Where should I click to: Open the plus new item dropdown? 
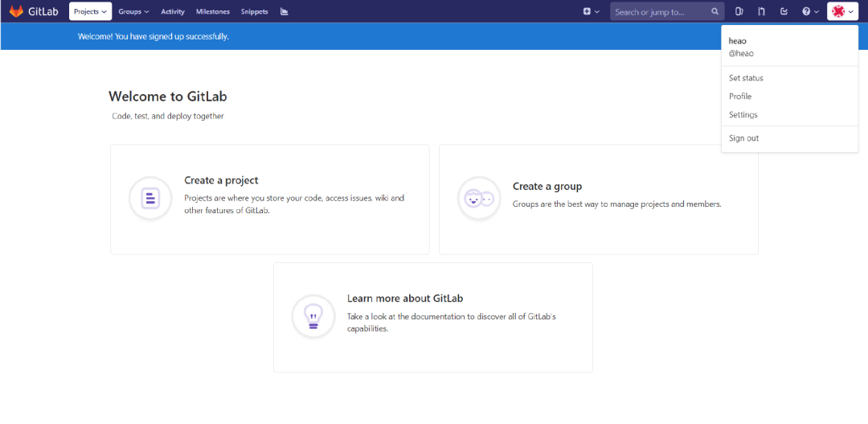coord(591,11)
